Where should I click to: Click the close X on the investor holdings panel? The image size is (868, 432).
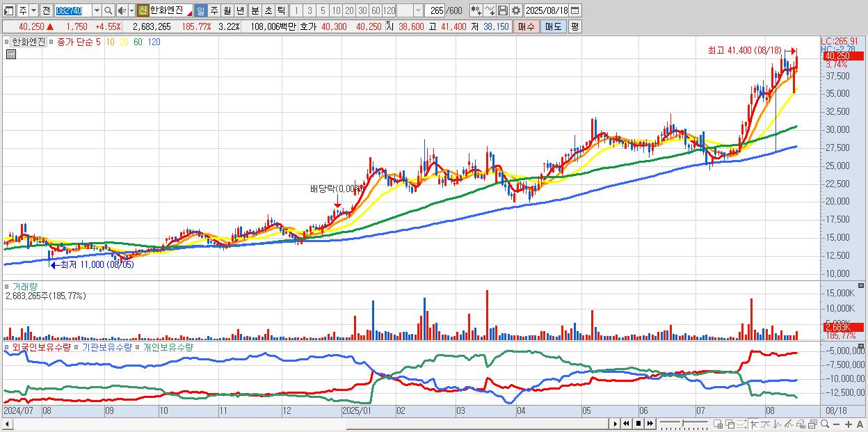[x=861, y=346]
